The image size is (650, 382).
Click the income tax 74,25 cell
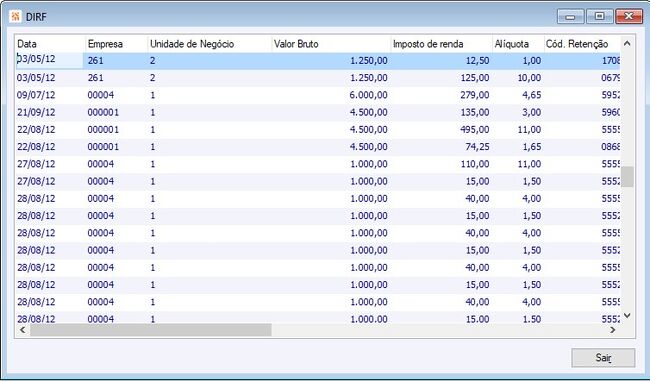point(477,147)
